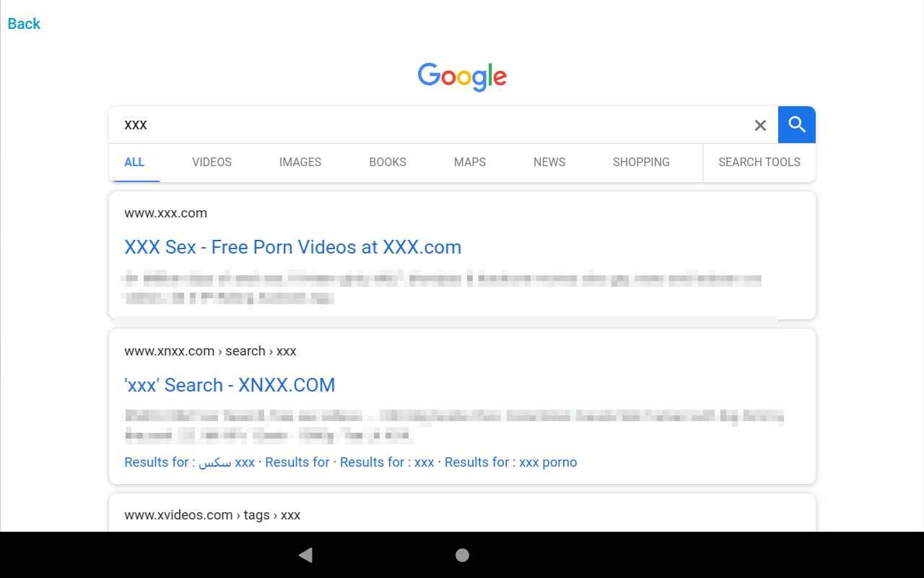Show the NEWS tab results
Screen dimensions: 924x578
point(549,163)
